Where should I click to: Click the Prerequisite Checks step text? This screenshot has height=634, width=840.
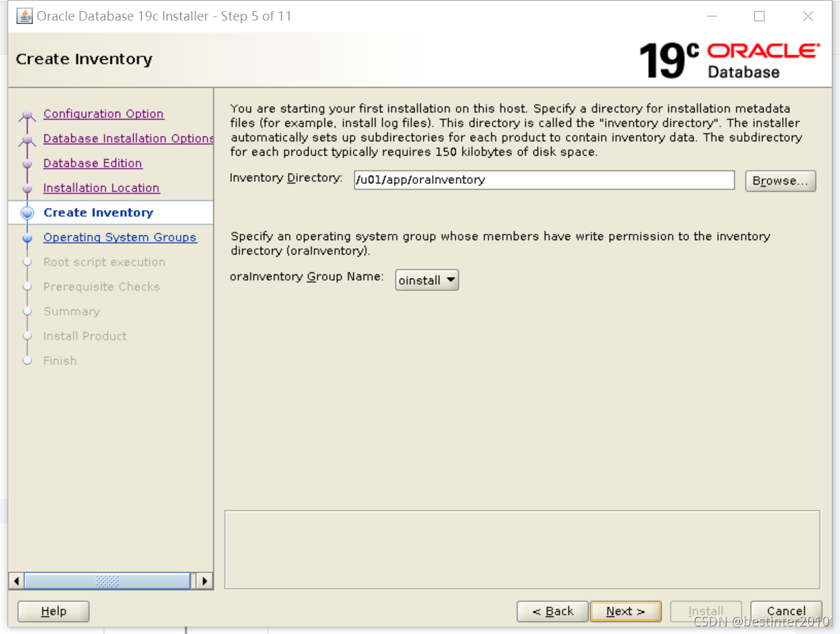coord(102,287)
